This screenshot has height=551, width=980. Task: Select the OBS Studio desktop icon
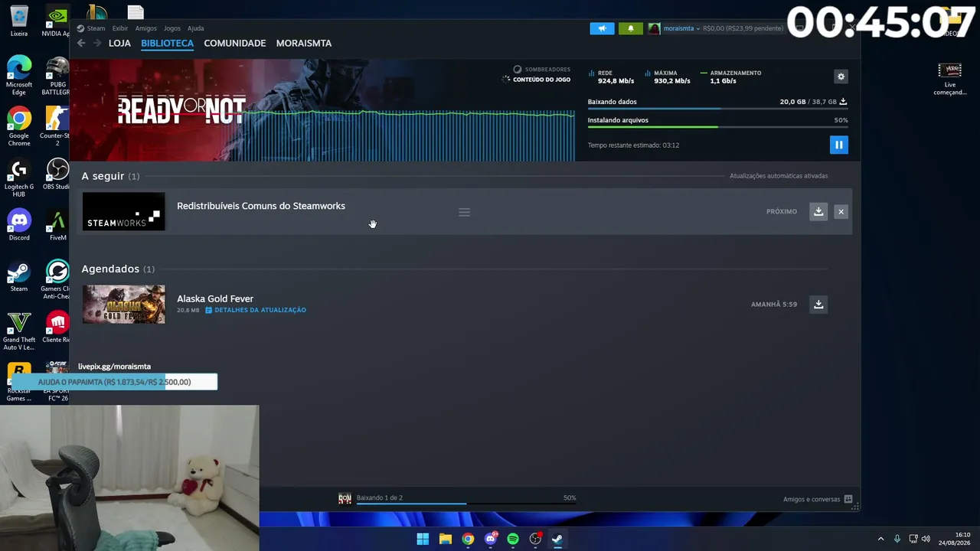tap(57, 174)
